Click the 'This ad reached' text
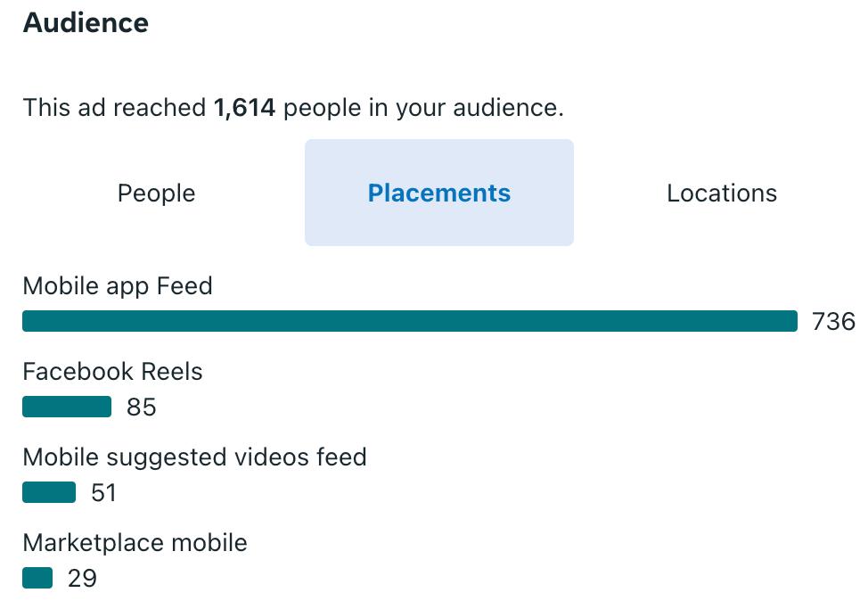 pyautogui.click(x=114, y=109)
